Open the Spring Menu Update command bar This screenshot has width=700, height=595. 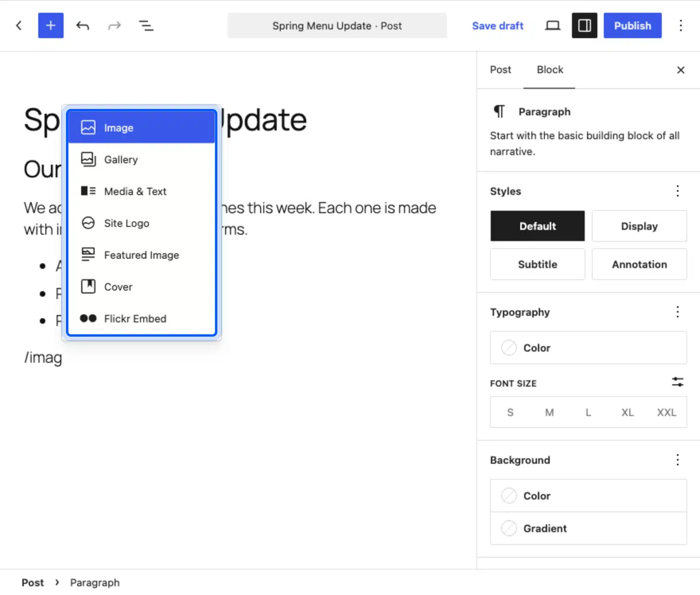(x=337, y=25)
